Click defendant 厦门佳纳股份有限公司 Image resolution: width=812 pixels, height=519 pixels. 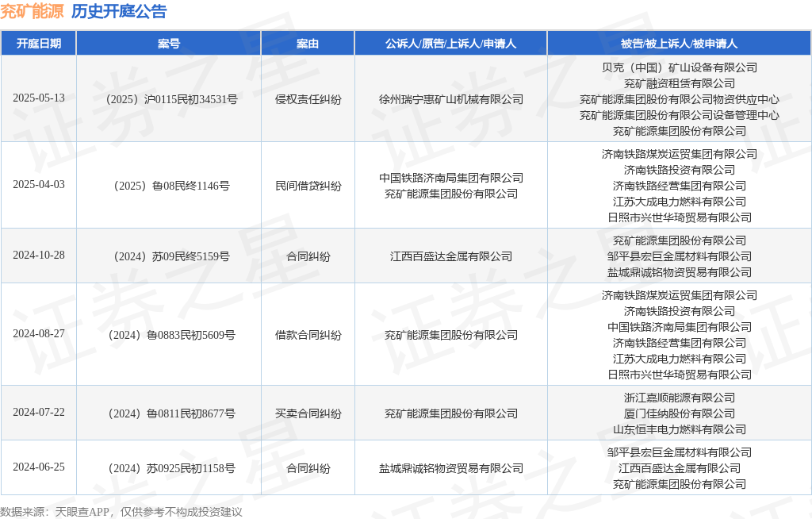coord(680,413)
